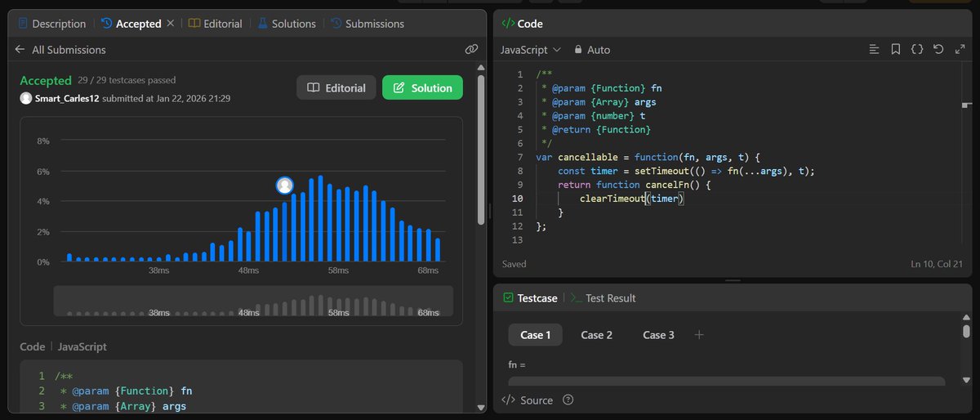980x420 pixels.
Task: Click the 48ms axis label on chart
Action: (x=248, y=270)
